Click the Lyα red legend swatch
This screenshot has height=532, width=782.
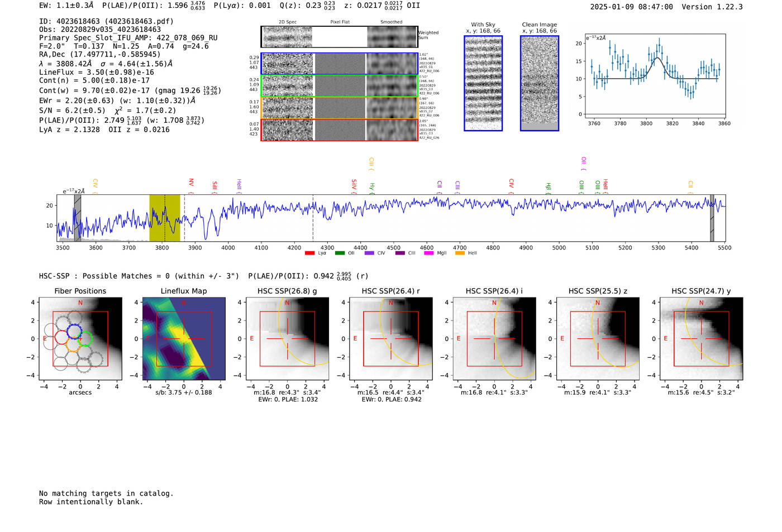309,253
